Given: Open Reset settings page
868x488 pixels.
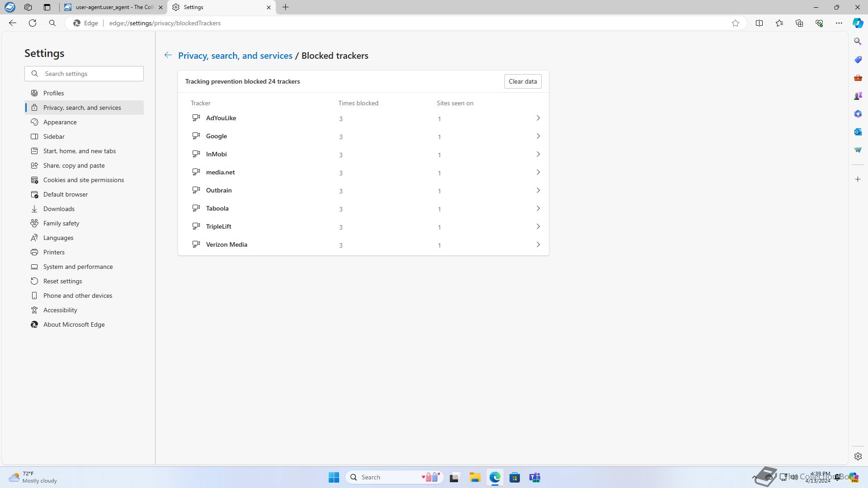Looking at the screenshot, I should click(84, 281).
